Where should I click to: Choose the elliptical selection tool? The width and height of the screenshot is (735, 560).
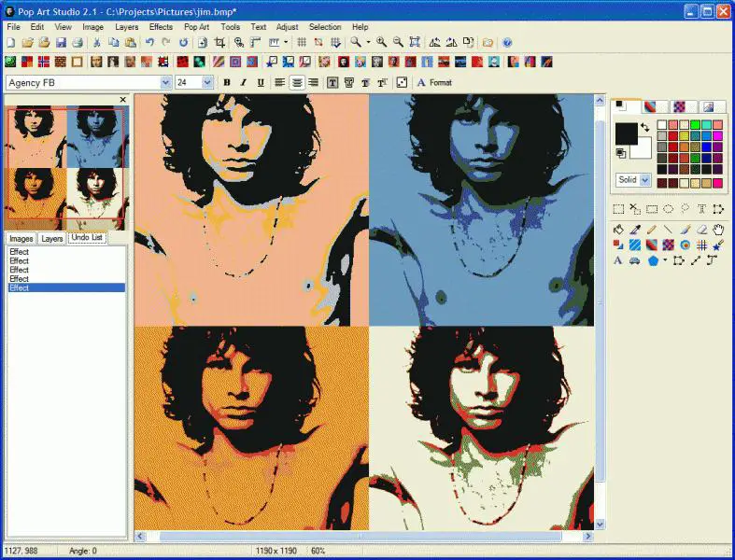tap(669, 209)
